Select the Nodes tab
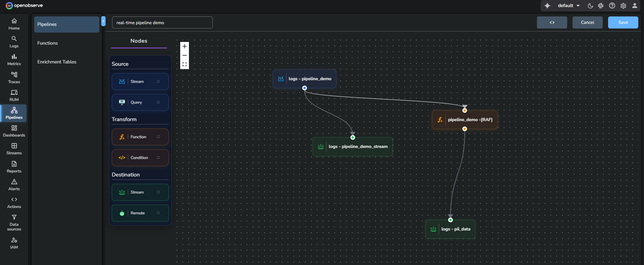The height and width of the screenshot is (265, 644). point(139,41)
